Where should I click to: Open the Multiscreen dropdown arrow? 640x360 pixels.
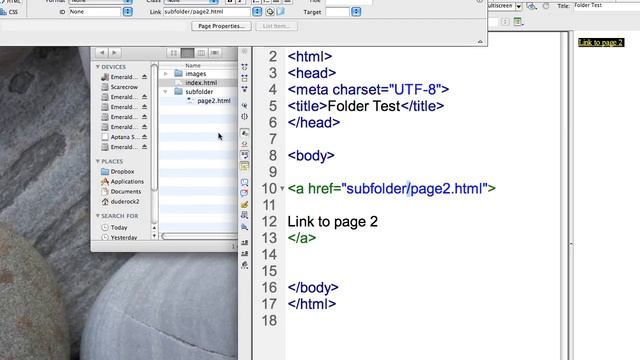tap(518, 7)
